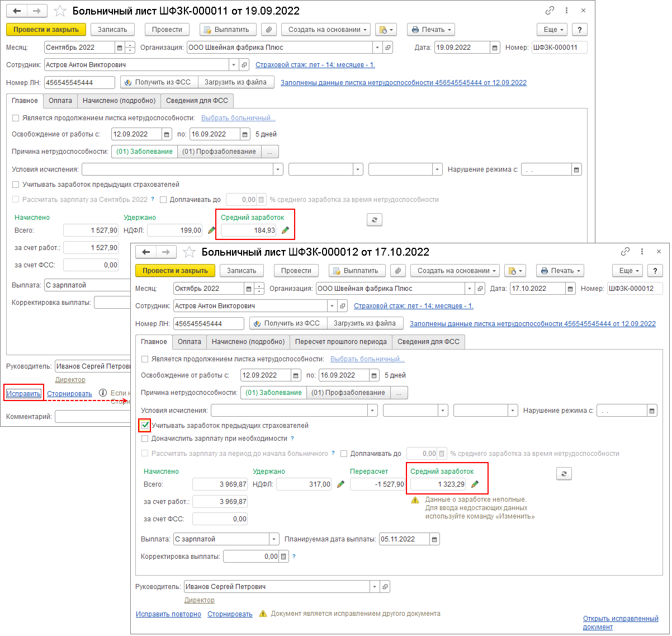Image resolution: width=672 pixels, height=636 pixels.
Task: Click paperclip attachments icon in window 000012
Action: click(x=398, y=271)
